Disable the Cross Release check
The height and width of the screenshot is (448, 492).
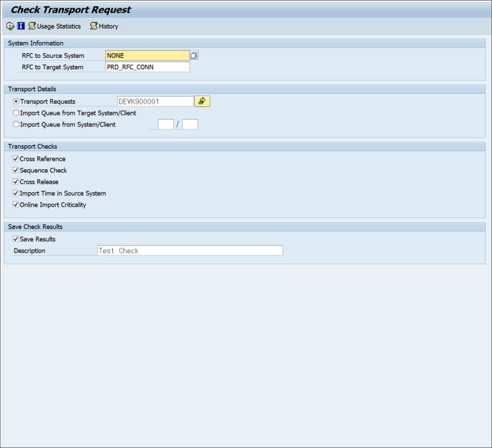pyautogui.click(x=16, y=182)
